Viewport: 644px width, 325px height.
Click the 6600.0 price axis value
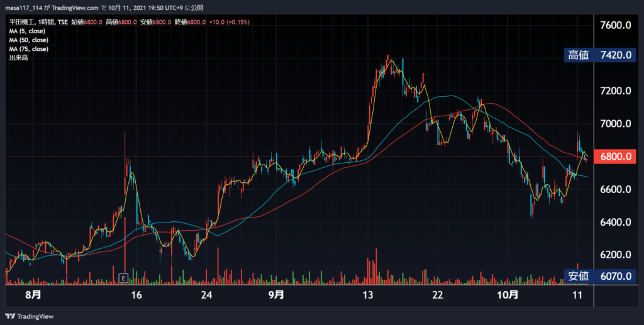615,189
